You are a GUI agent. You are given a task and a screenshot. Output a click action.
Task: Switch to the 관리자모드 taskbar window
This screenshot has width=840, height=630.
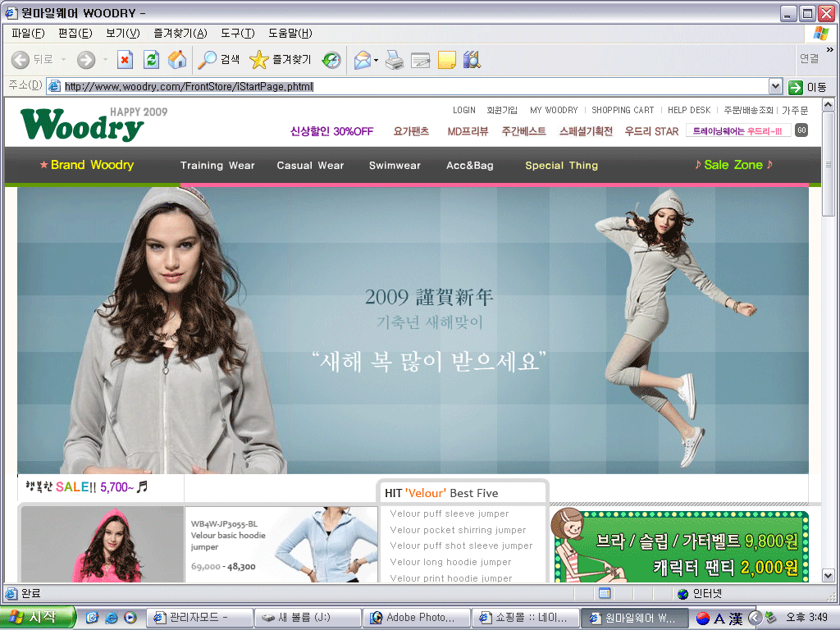click(199, 618)
